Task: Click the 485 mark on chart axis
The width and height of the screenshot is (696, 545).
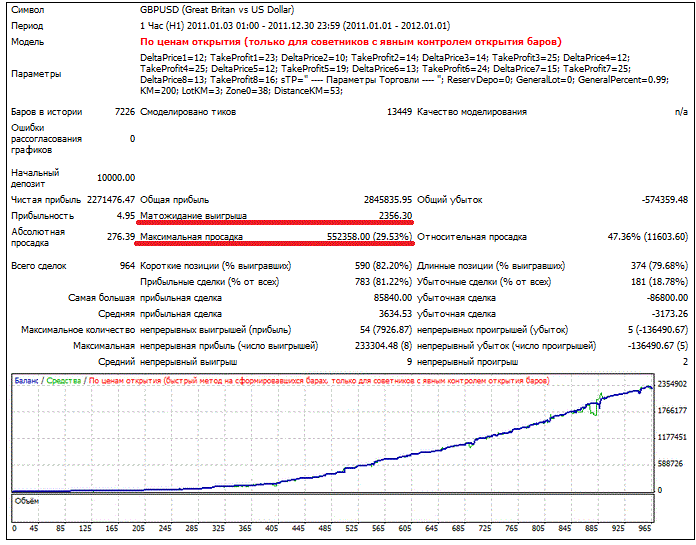Action: coord(324,528)
